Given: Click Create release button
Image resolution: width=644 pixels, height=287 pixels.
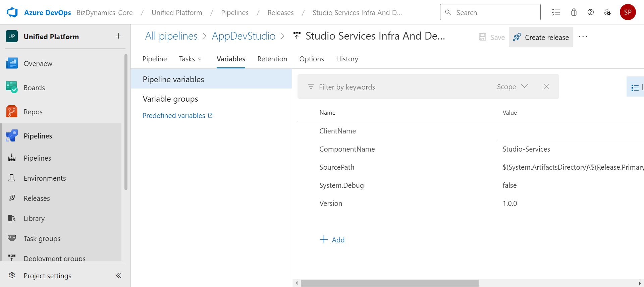Looking at the screenshot, I should (x=541, y=37).
